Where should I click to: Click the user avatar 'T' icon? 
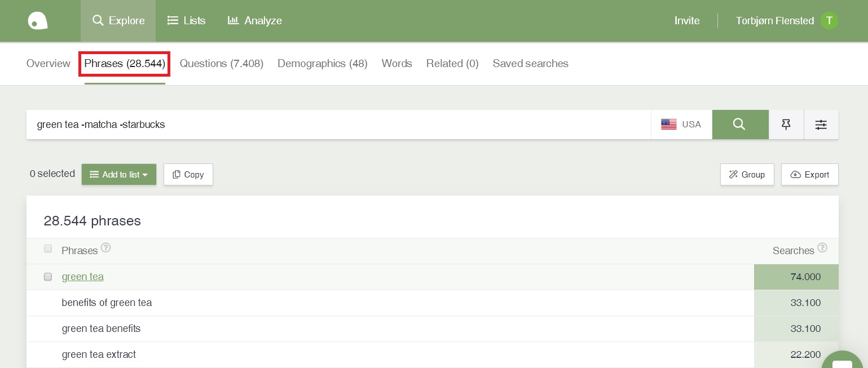[829, 21]
